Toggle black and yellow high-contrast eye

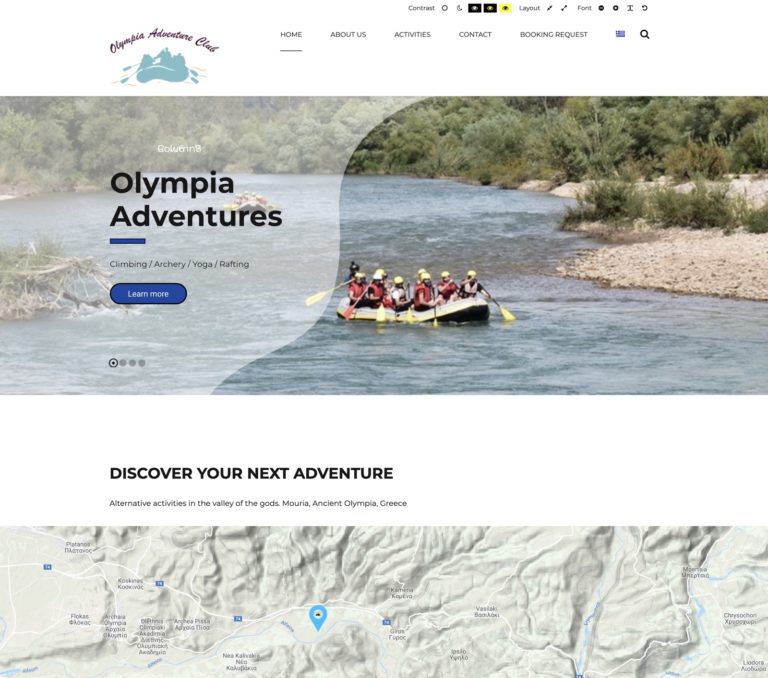490,8
